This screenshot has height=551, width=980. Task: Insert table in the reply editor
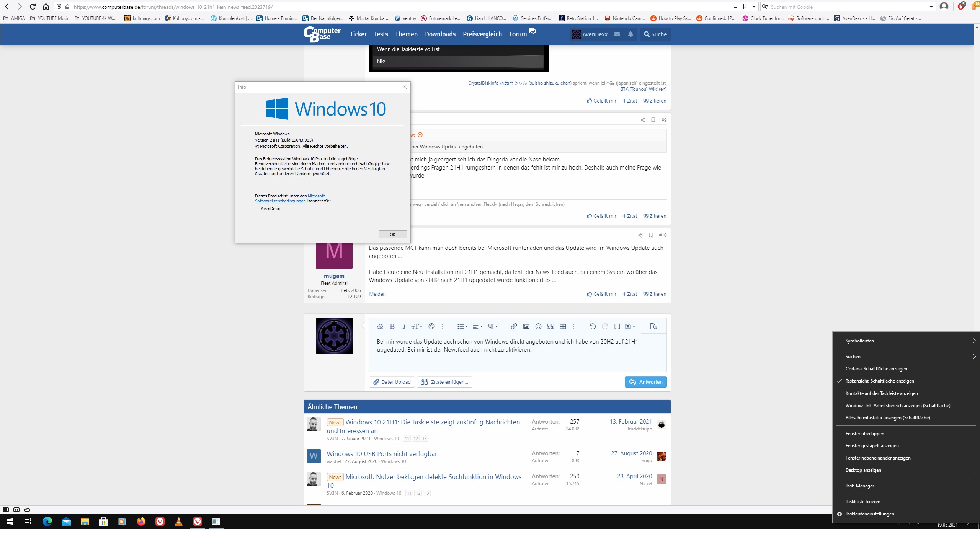(563, 326)
